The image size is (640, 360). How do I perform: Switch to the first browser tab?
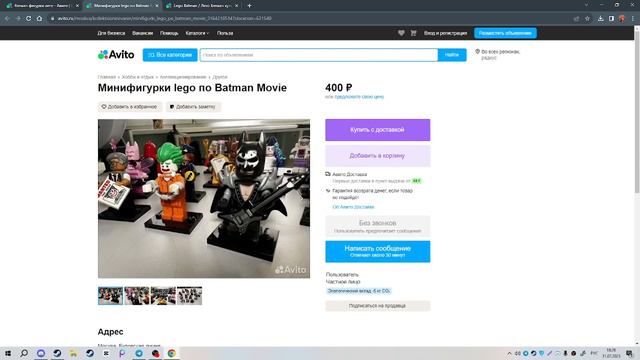pyautogui.click(x=41, y=6)
